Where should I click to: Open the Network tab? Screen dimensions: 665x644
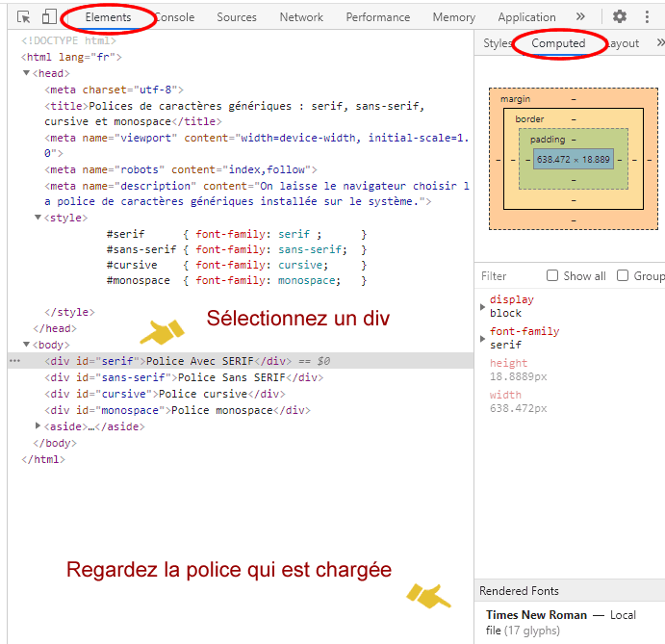pos(301,17)
